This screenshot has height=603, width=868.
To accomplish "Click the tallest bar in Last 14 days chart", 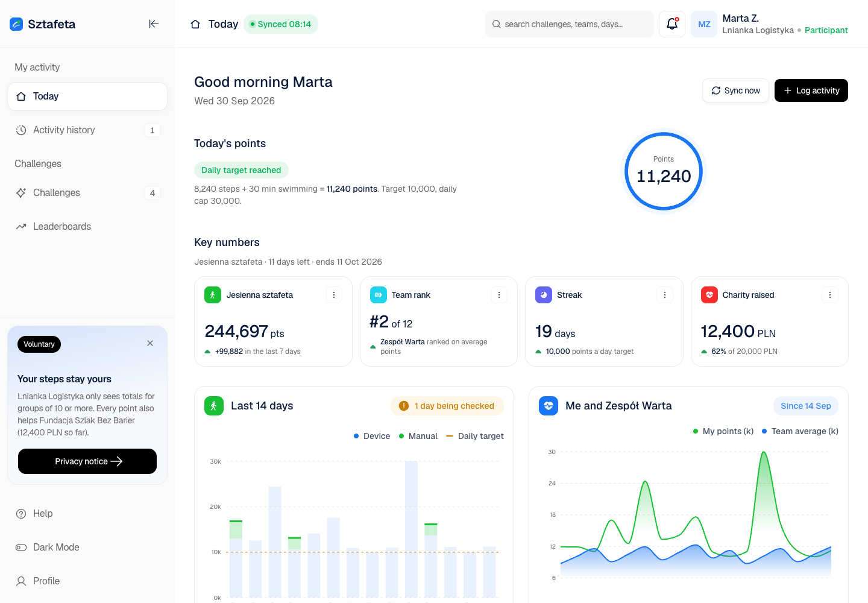I will tap(412, 529).
